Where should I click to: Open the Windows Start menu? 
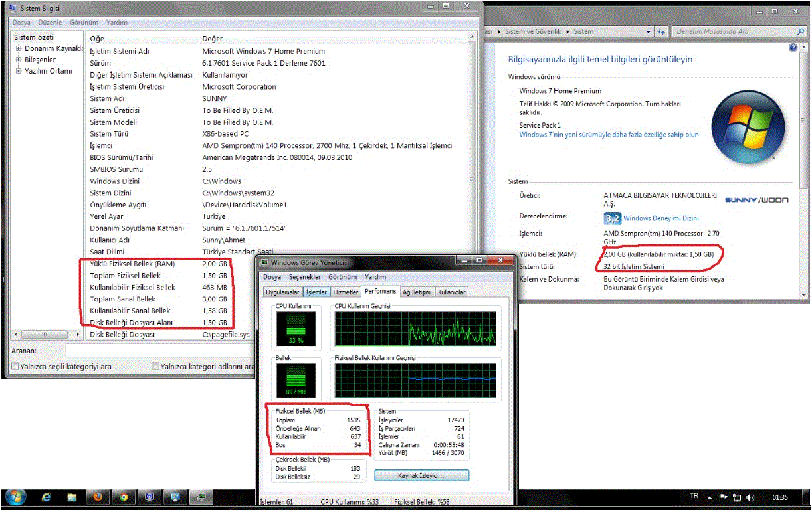[15, 497]
